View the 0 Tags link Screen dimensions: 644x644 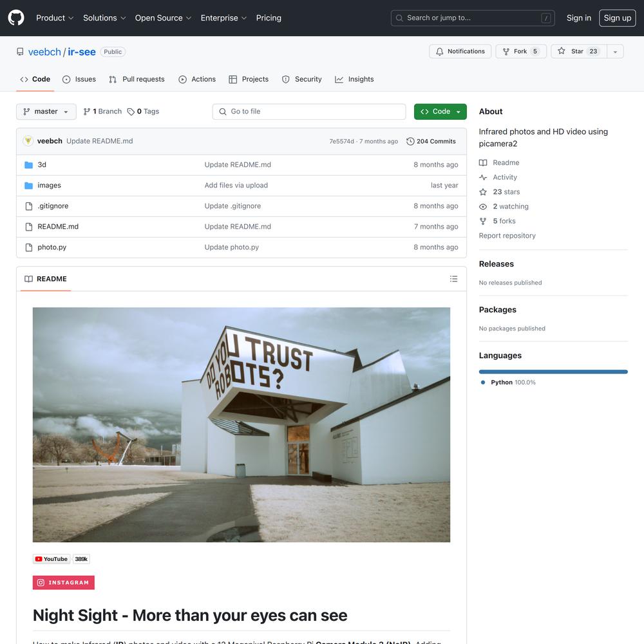click(x=143, y=111)
